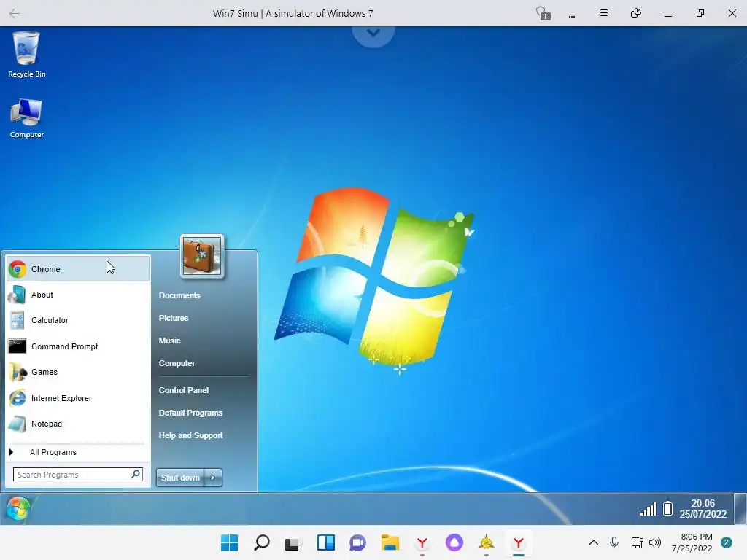The width and height of the screenshot is (747, 560).
Task: Open the three-dots more menu
Action: pos(572,15)
